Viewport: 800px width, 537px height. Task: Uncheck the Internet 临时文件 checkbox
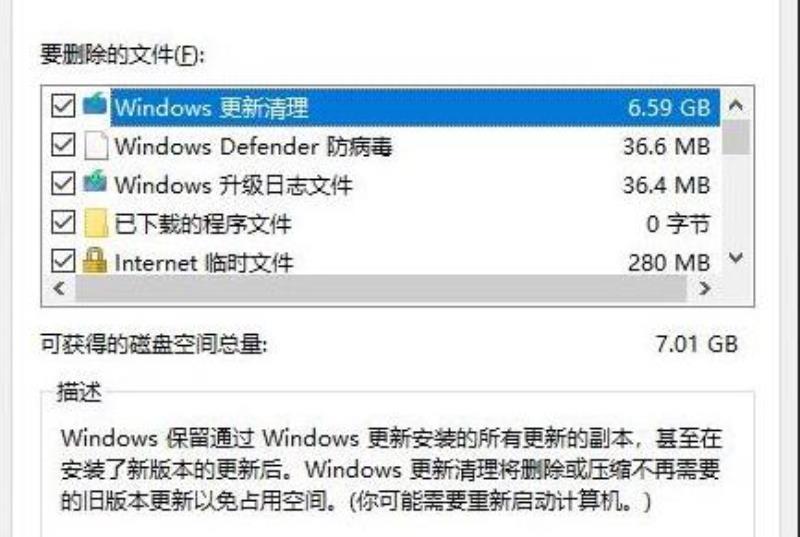[63, 261]
